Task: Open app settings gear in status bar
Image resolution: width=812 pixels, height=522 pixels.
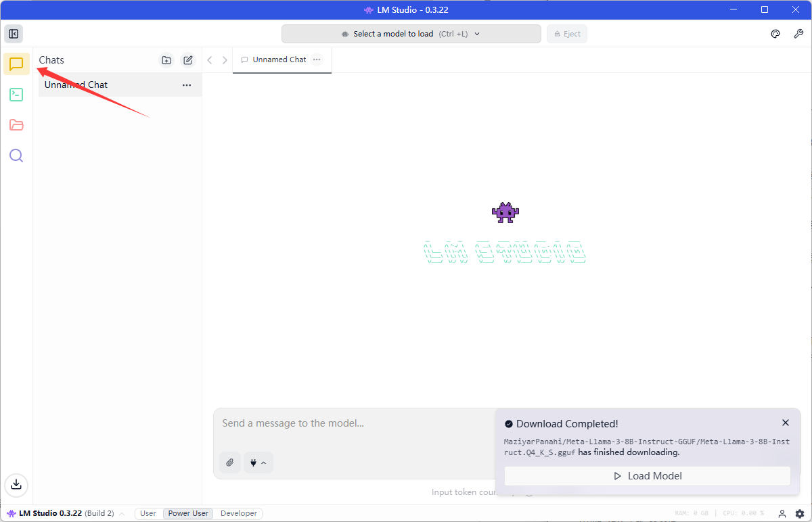Action: [800, 514]
